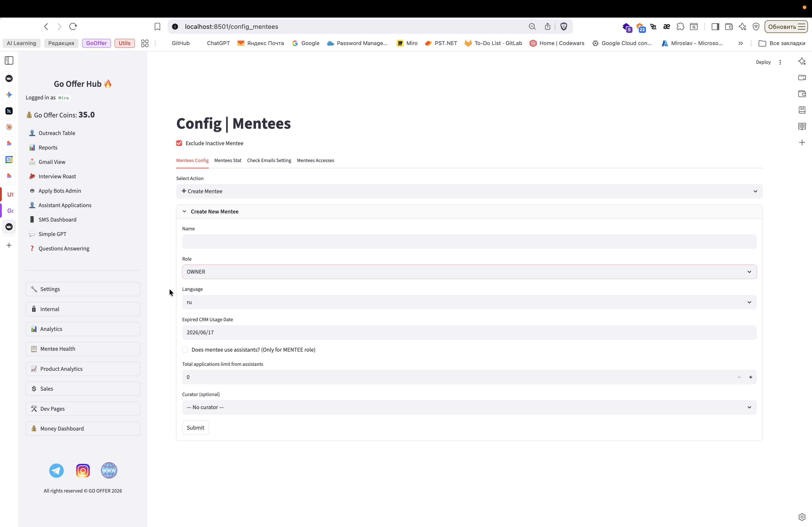This screenshot has height=527, width=812.
Task: Reload the page with refresh icon
Action: 73,27
